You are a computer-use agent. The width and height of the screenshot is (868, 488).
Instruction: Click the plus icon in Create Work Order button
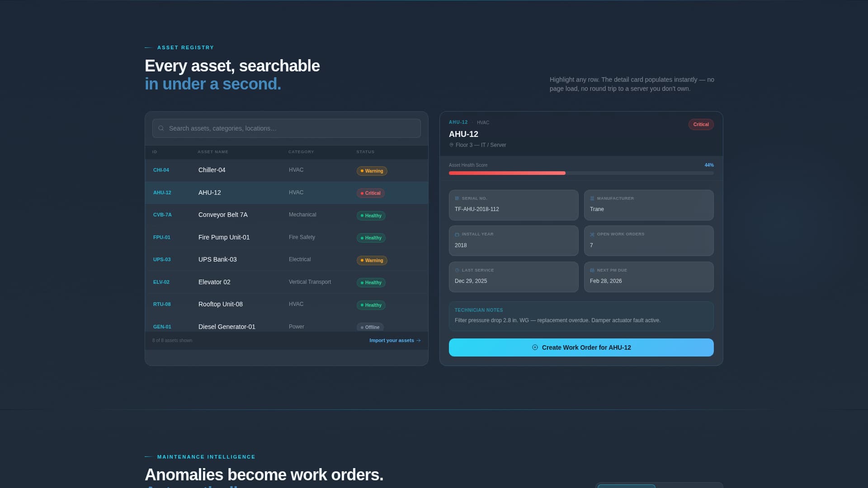click(535, 347)
